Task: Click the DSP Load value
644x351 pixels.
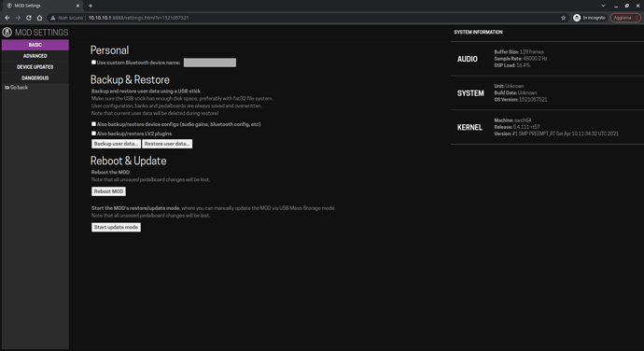Action: tap(523, 65)
